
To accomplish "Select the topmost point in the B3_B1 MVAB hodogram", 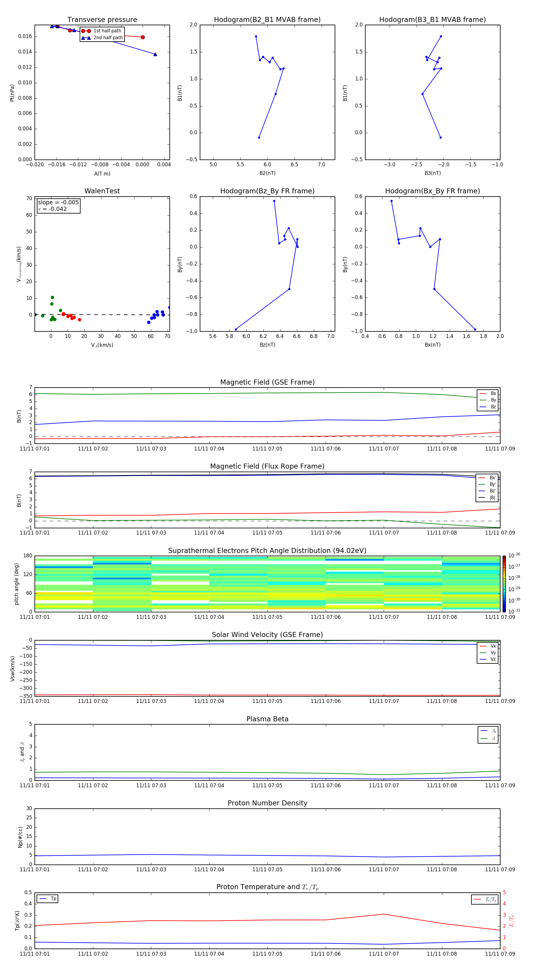I will [x=440, y=37].
